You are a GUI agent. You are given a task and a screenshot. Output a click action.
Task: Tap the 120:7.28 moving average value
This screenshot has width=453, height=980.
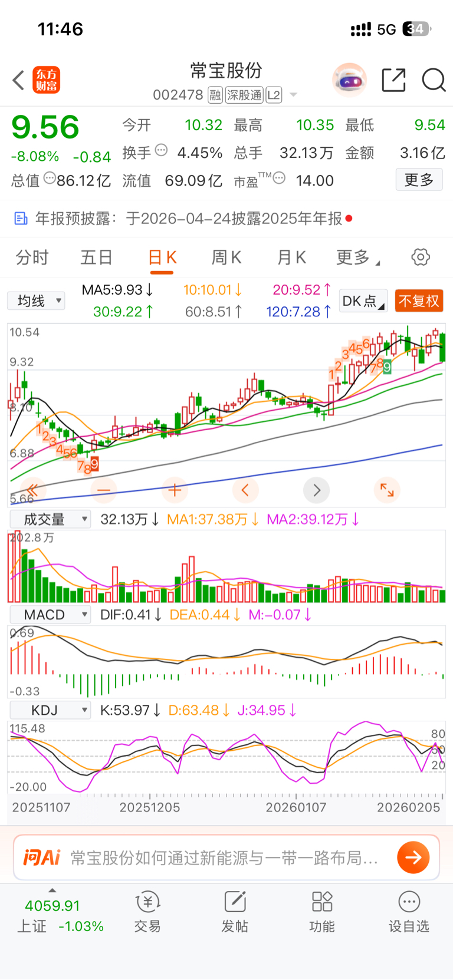coord(298,312)
